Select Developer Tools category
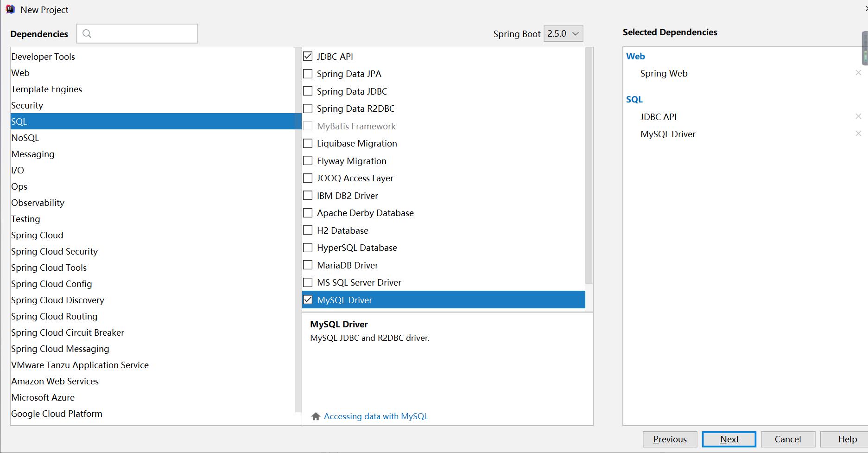868x453 pixels. 152,57
